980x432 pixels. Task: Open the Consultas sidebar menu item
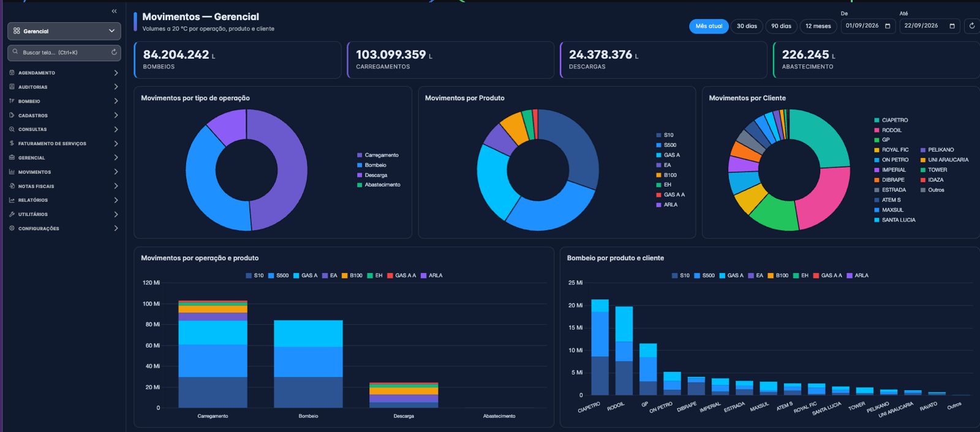tap(64, 129)
